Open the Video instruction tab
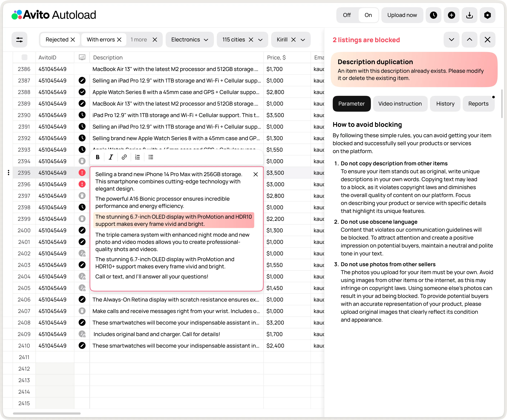 pos(400,104)
